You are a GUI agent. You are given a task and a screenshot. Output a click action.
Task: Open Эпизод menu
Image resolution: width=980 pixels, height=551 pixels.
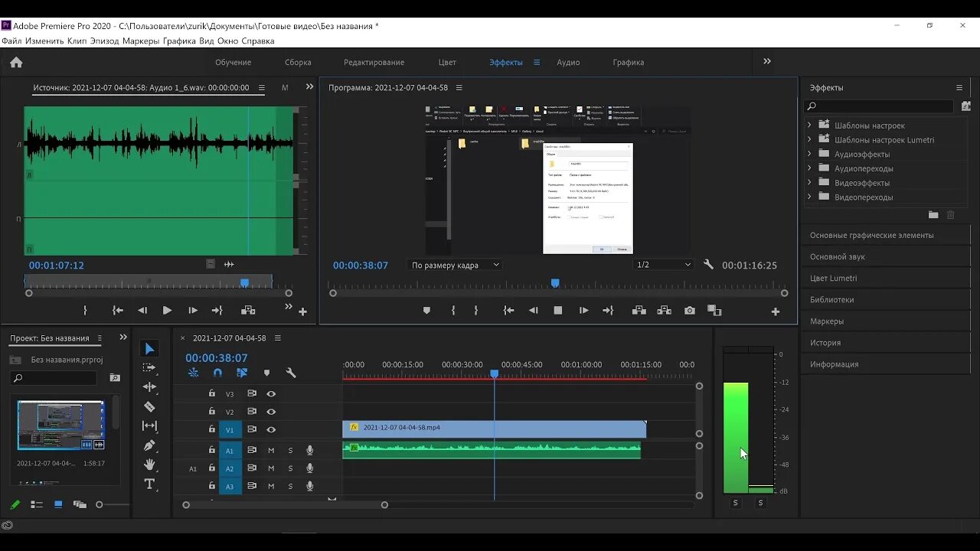tap(104, 41)
